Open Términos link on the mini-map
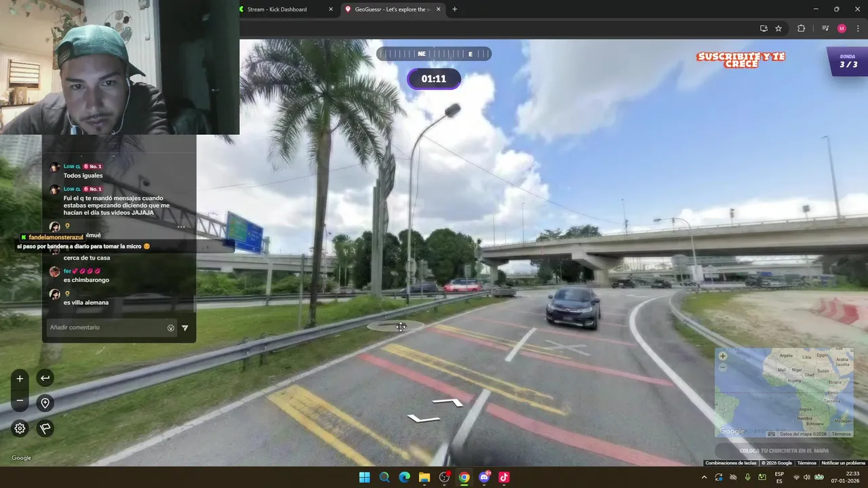Screen dimensions: 868x488 (x=841, y=434)
